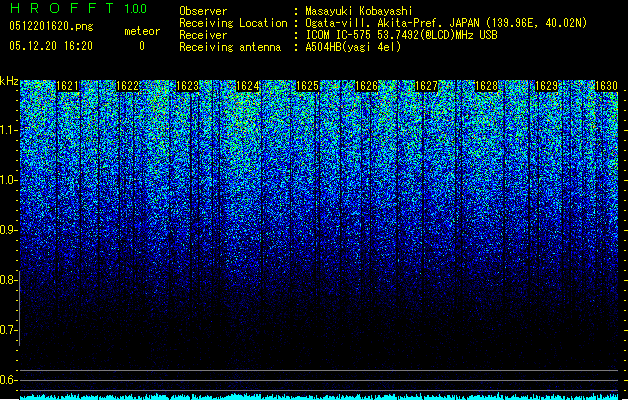Click the Receiving Location label
629x400 pixels.
(233, 23)
